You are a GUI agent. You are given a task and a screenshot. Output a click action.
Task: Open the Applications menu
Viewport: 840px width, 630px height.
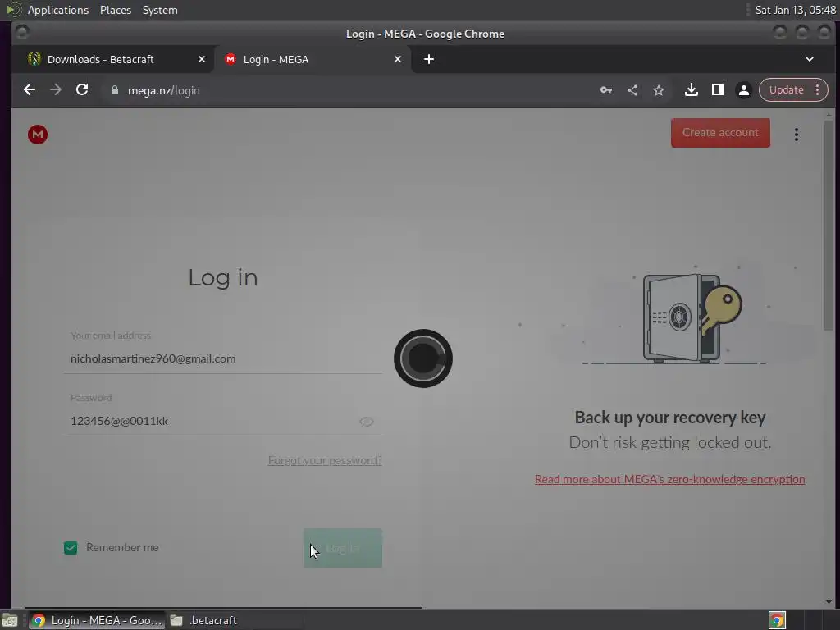pyautogui.click(x=58, y=10)
